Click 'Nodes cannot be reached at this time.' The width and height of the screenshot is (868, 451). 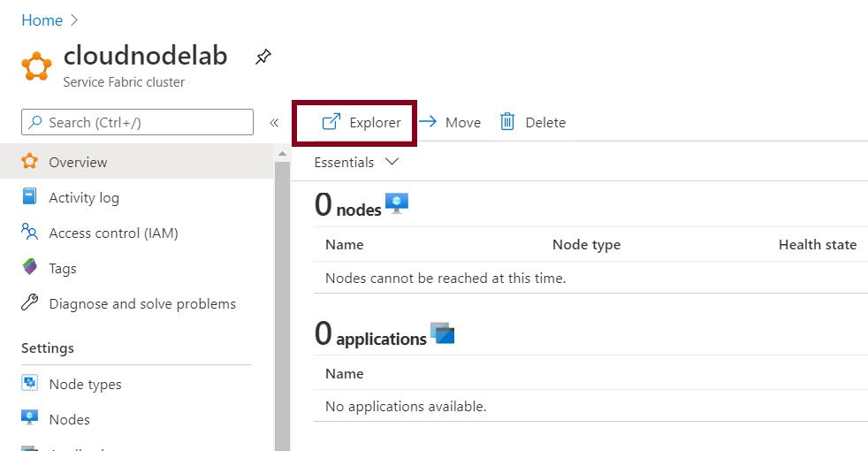tap(445, 279)
